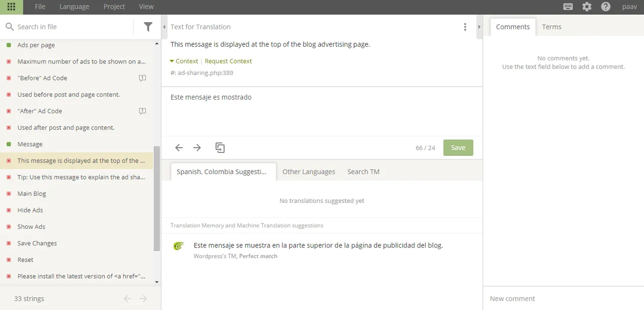This screenshot has height=310, width=644.
Task: Click the copy source text icon
Action: 220,147
